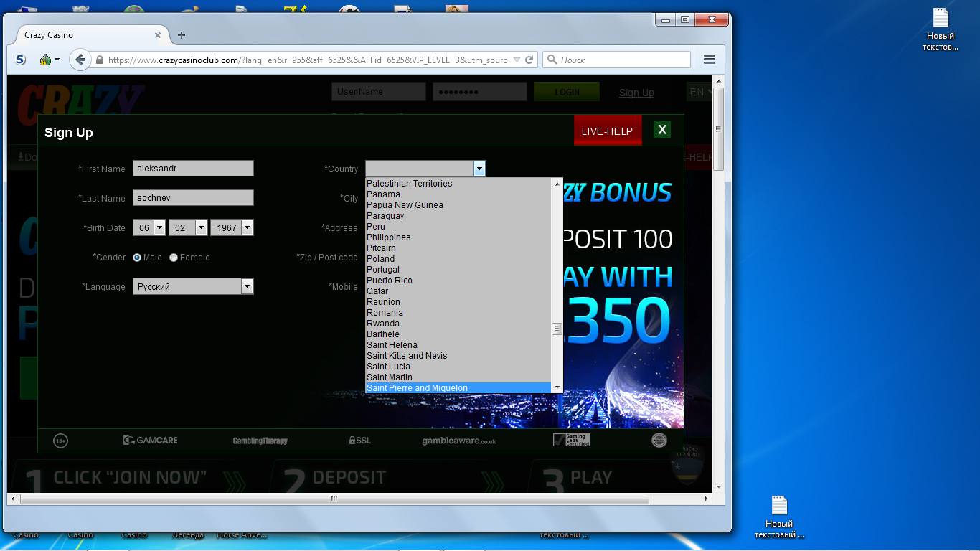Image resolution: width=980 pixels, height=551 pixels.
Task: Open the desktop text file icon at top right
Action: (941, 29)
